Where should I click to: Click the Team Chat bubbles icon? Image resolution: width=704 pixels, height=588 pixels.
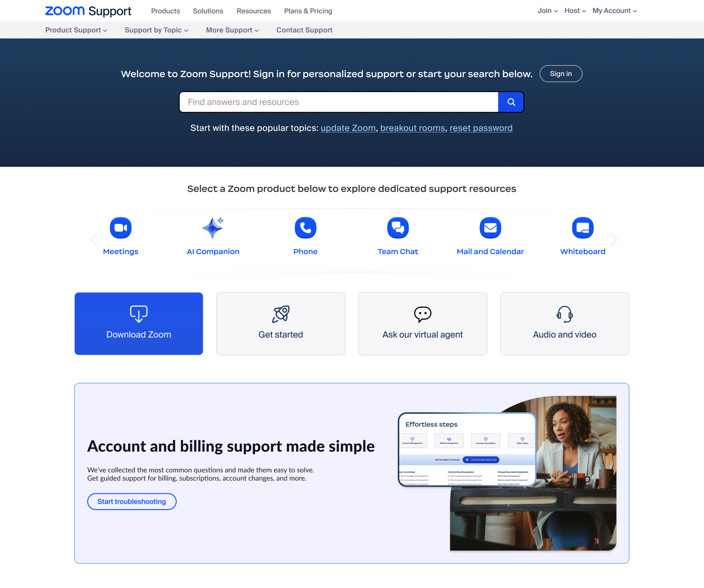(x=398, y=228)
